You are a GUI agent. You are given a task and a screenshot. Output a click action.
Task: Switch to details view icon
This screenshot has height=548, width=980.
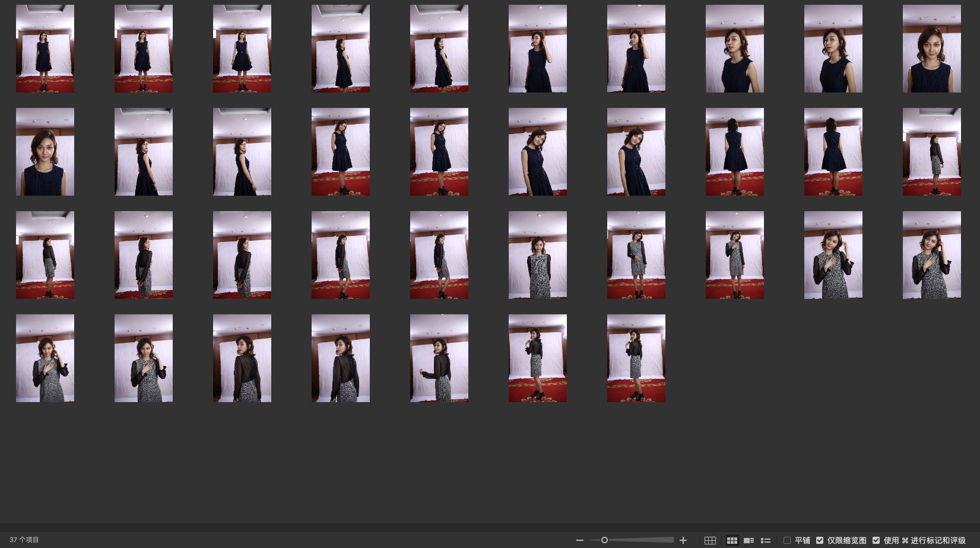(x=749, y=540)
